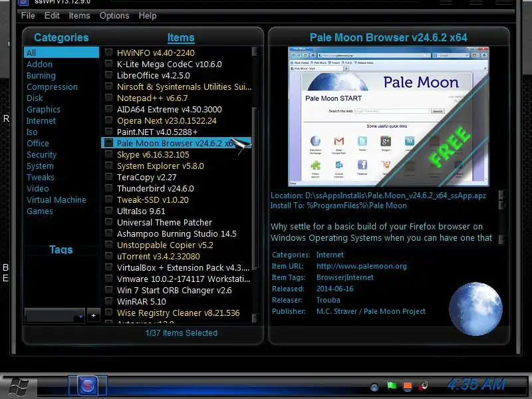Toggle the Pale Moon Browser checkbox
532x399 pixels.
[x=108, y=142]
